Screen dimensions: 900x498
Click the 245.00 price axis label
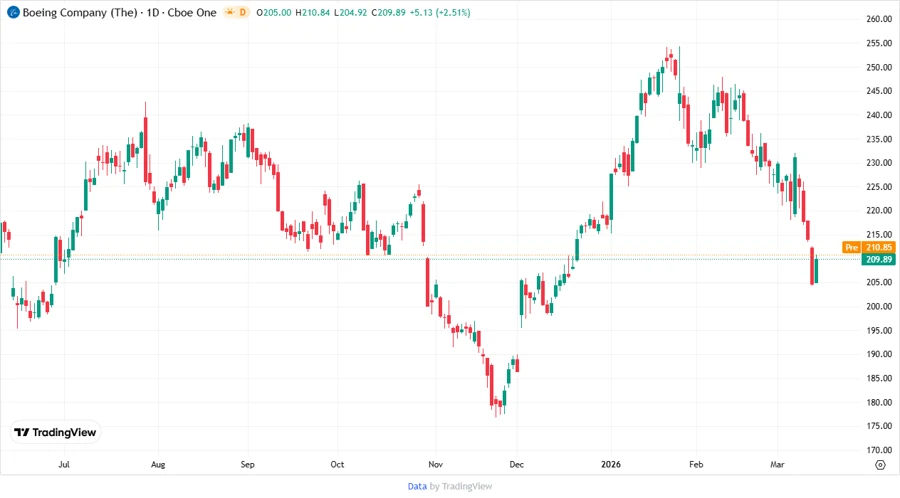click(879, 91)
